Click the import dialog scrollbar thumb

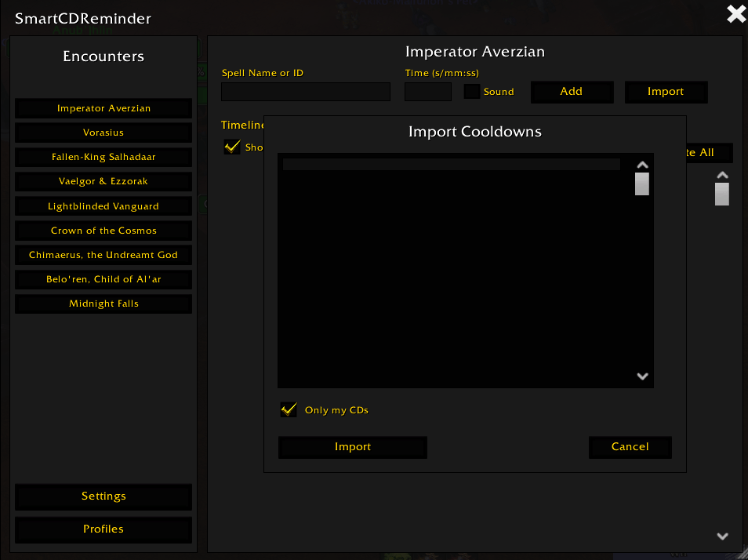pyautogui.click(x=642, y=184)
